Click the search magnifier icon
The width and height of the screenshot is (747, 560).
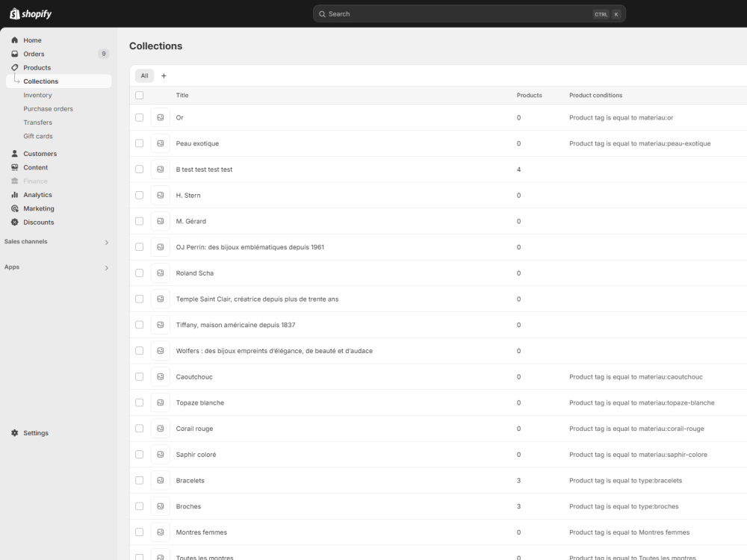(323, 13)
